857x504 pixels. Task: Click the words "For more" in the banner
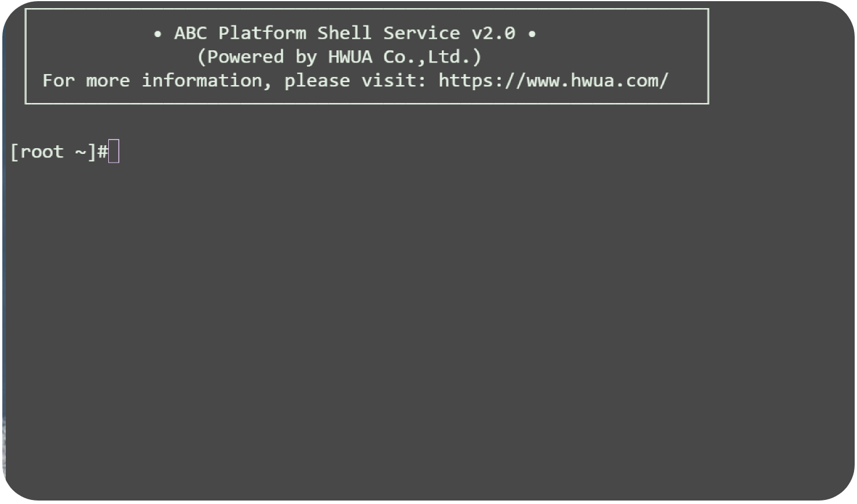[x=86, y=80]
